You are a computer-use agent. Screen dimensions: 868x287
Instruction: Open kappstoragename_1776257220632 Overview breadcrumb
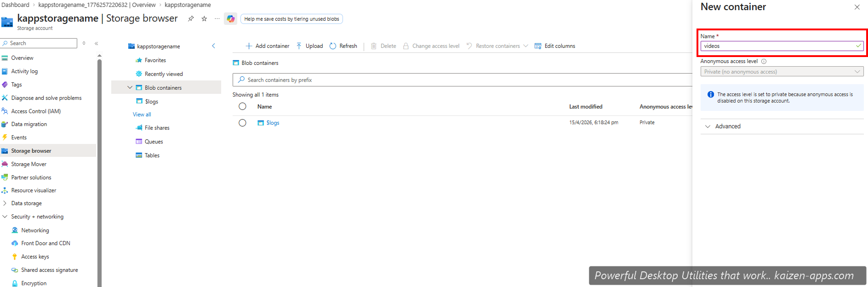click(x=97, y=5)
